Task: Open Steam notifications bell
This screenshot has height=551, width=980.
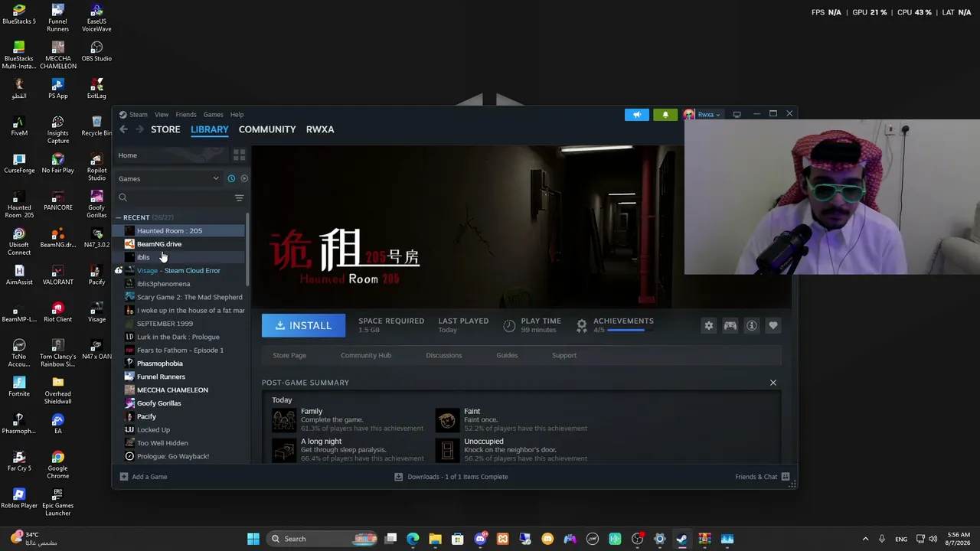Action: (665, 115)
